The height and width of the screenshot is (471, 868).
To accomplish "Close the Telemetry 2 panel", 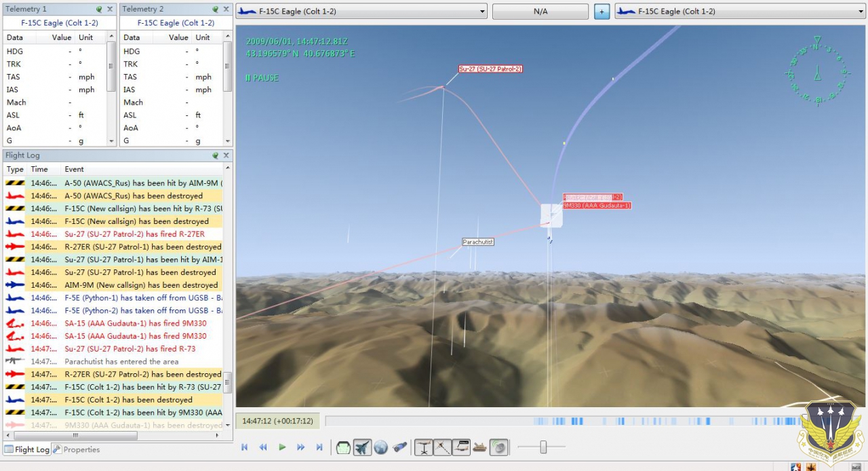I will (226, 10).
